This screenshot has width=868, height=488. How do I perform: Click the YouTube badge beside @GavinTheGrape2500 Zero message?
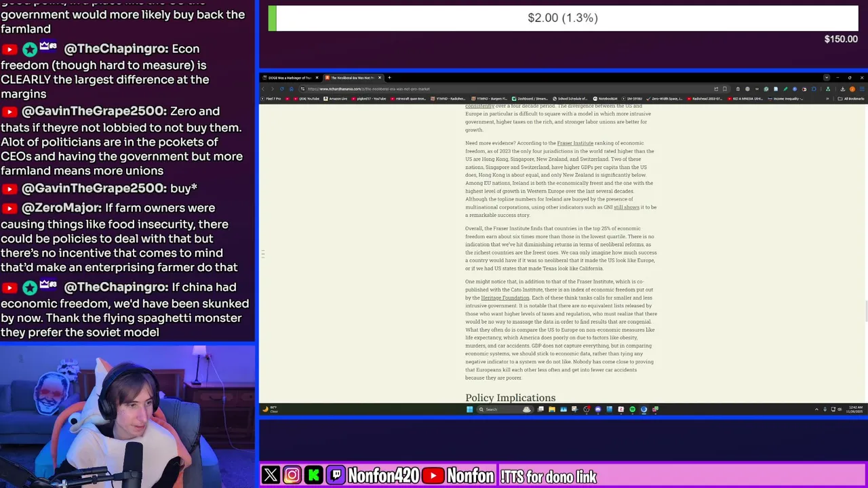point(9,112)
